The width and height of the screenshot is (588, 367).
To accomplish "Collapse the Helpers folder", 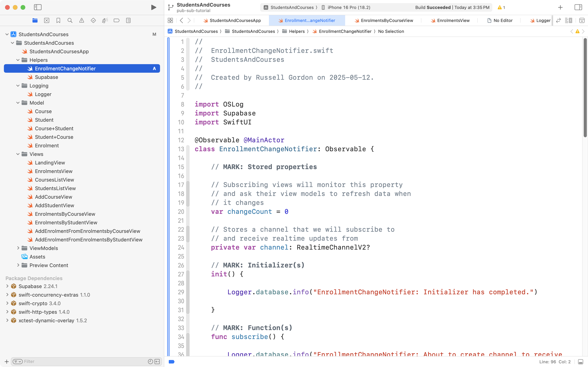I will (18, 60).
